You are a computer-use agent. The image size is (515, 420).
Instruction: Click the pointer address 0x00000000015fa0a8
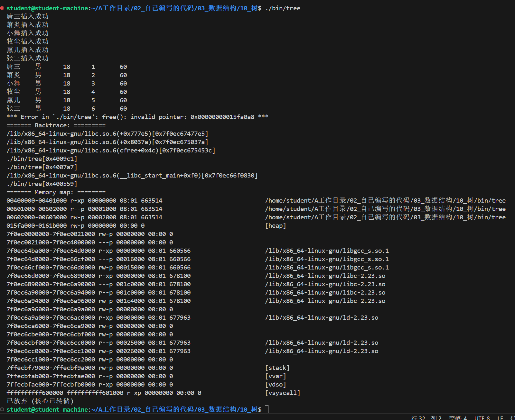coord(222,117)
